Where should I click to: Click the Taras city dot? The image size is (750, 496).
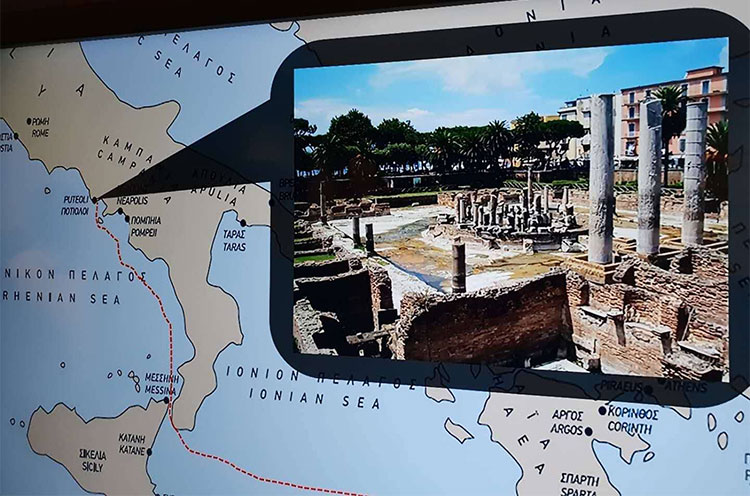[x=243, y=223]
